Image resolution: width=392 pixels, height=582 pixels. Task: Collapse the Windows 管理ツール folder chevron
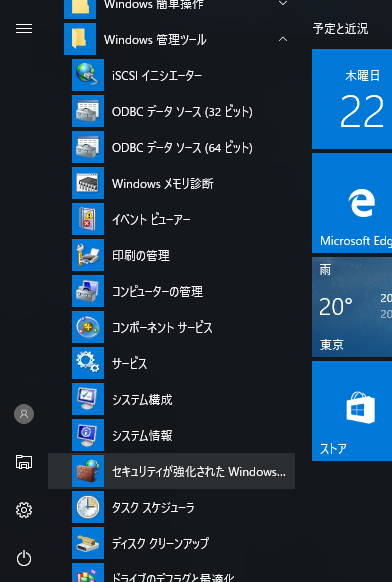point(283,39)
